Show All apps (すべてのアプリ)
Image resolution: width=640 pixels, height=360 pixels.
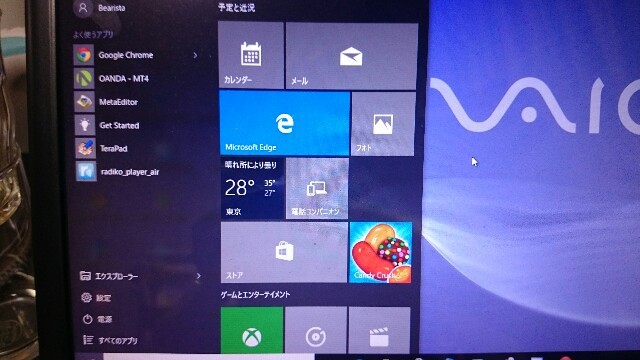pos(110,340)
